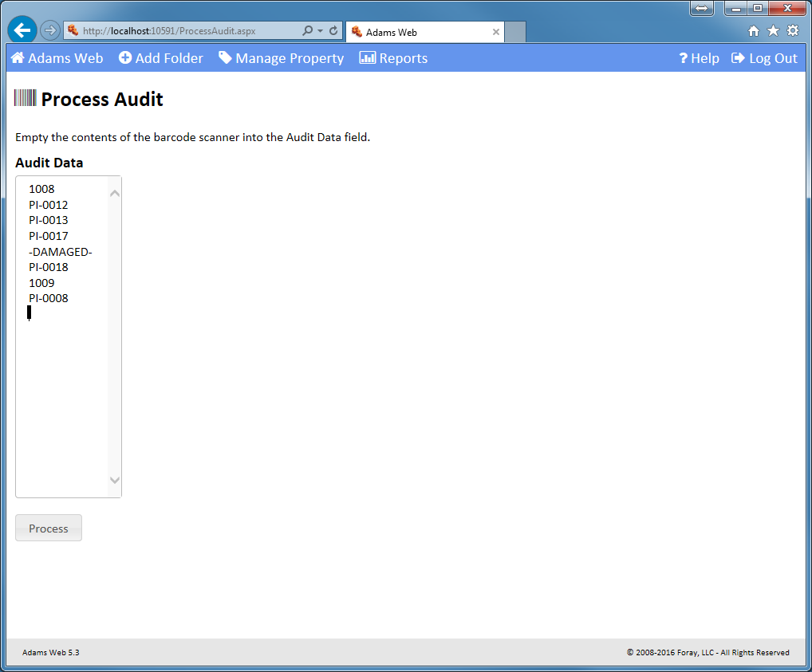Click the Reports bar chart icon
The width and height of the screenshot is (812, 672).
coord(367,58)
